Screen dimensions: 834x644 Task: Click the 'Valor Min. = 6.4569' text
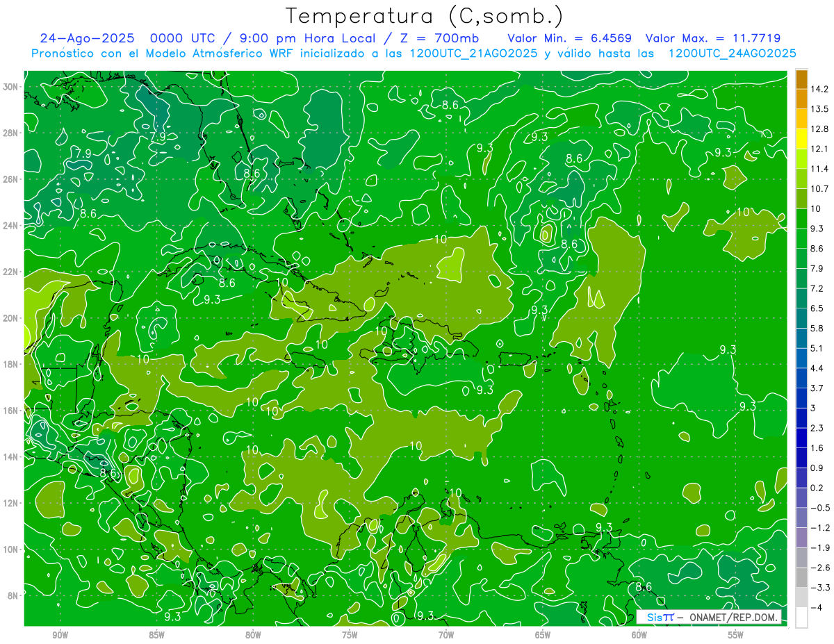[x=570, y=38]
